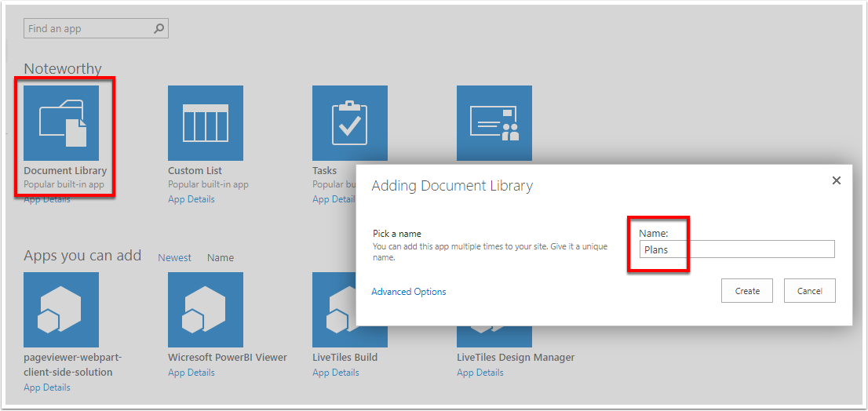Click the LiveTiles Design Manager title

point(516,358)
